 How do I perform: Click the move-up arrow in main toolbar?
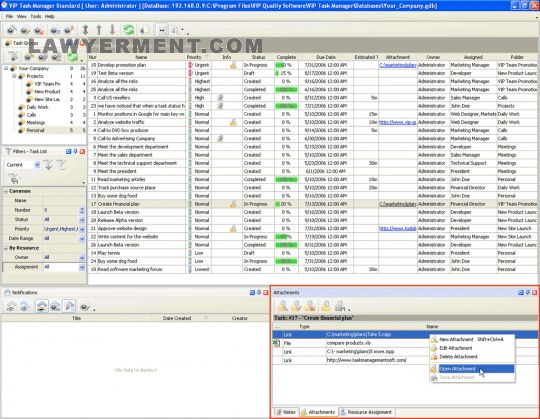pyautogui.click(x=99, y=30)
